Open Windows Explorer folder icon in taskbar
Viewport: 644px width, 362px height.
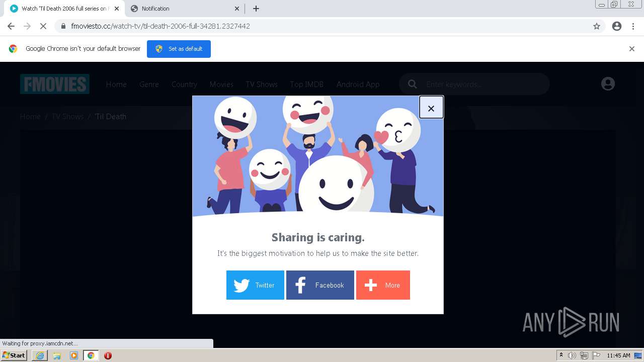pyautogui.click(x=57, y=355)
